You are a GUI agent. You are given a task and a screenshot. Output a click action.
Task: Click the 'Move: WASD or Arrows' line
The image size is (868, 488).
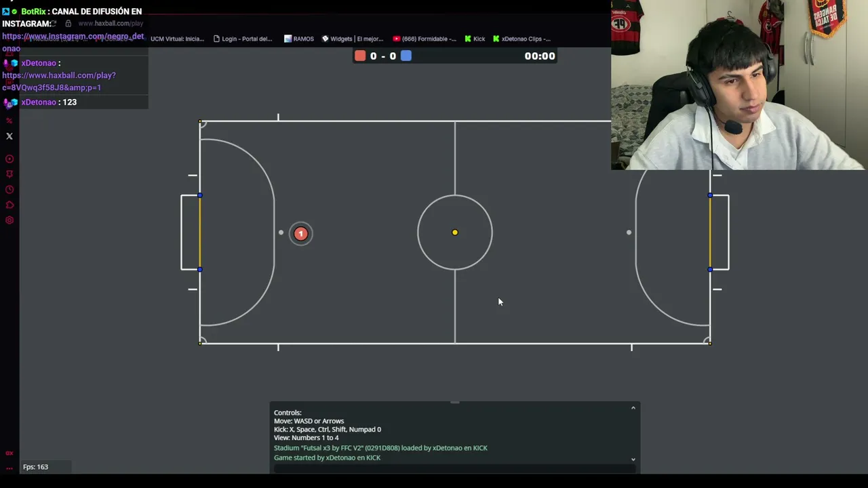pos(309,421)
